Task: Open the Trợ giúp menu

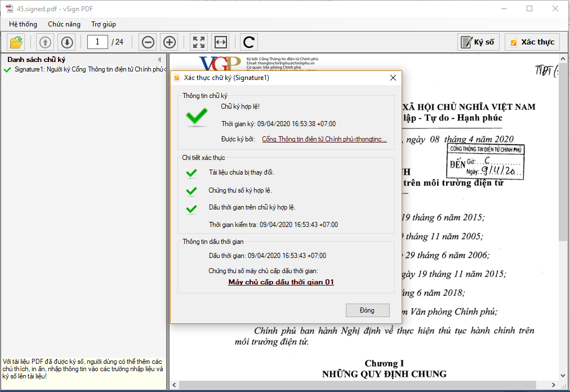Action: point(104,24)
